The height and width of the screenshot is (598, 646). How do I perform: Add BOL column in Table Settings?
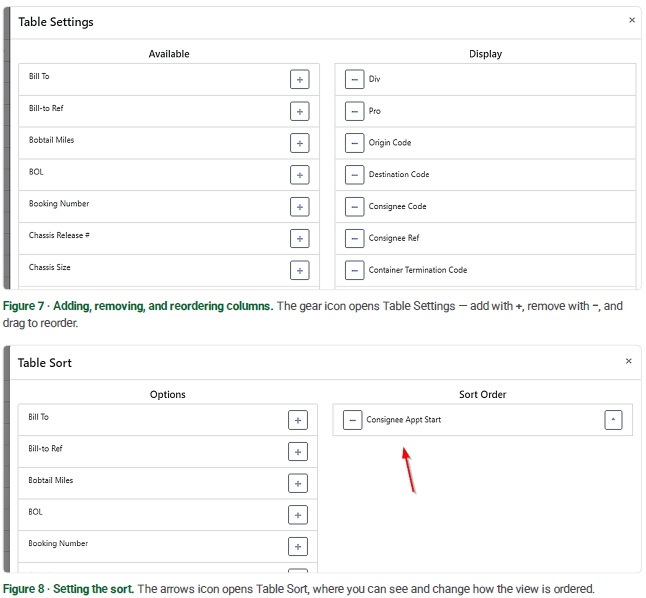(x=300, y=175)
